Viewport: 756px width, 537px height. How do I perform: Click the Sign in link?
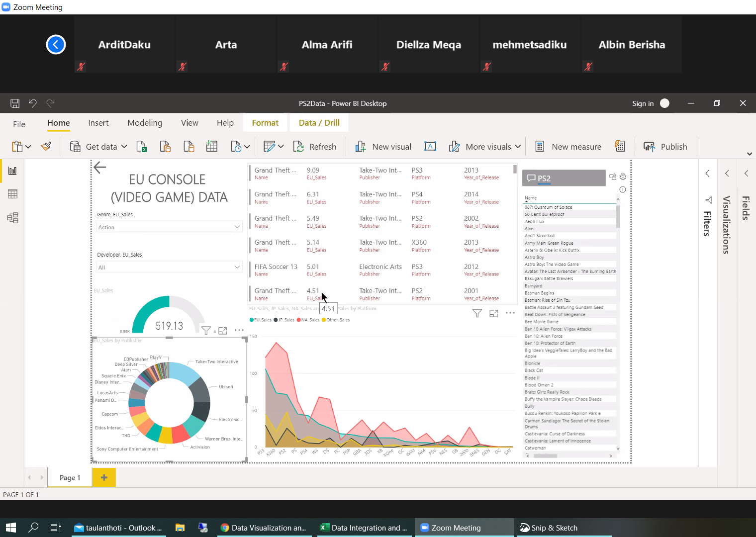(643, 103)
